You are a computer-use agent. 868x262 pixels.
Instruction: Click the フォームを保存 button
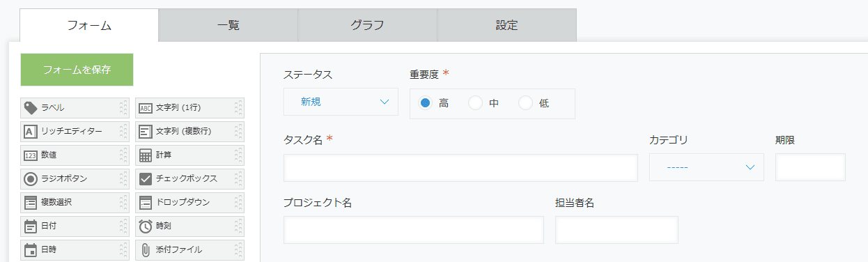click(x=77, y=70)
